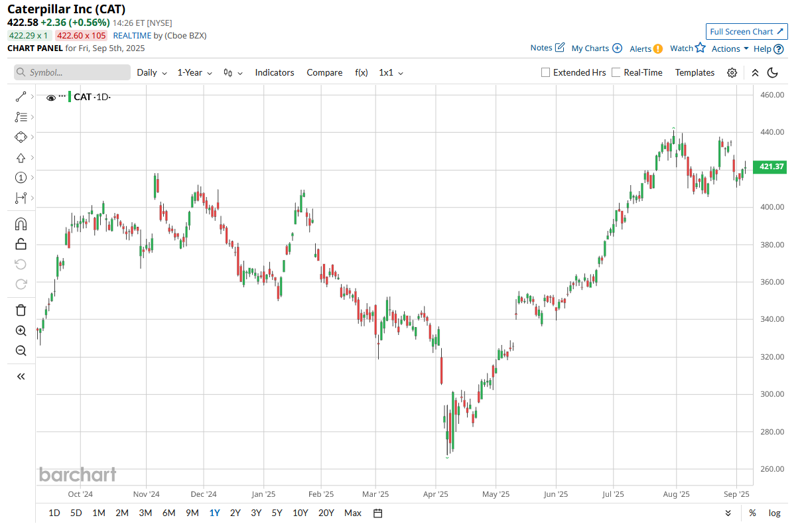Open the 1-Year period dropdown
The height and width of the screenshot is (532, 804).
click(195, 73)
